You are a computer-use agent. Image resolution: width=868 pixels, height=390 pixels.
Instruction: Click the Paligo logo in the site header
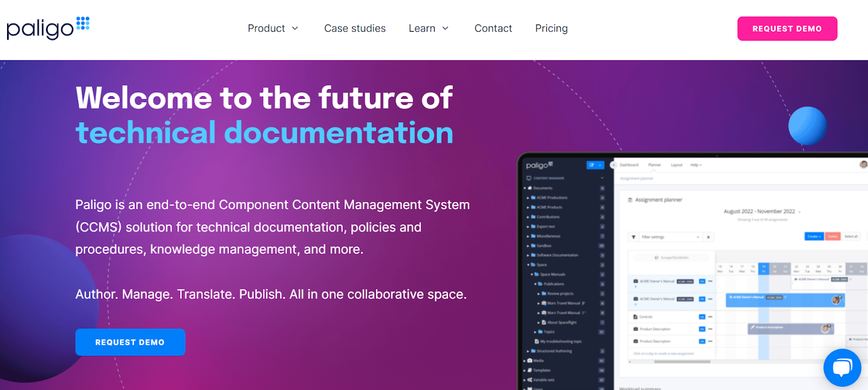pyautogui.click(x=48, y=28)
